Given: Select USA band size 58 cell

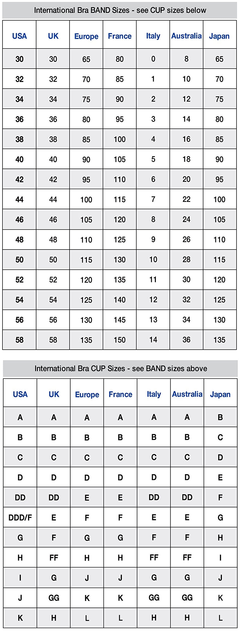Looking at the screenshot, I should [x=19, y=340].
